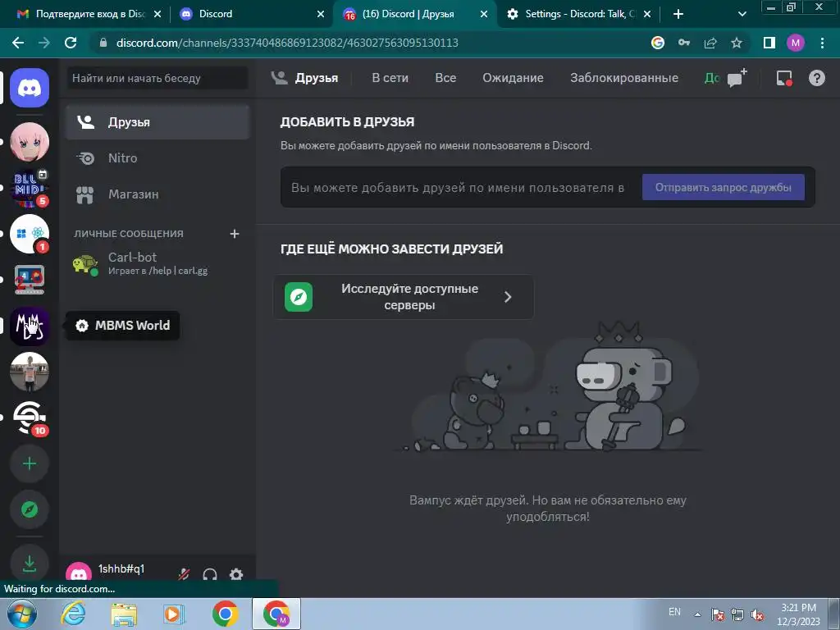Open the inbox icon in header

tap(784, 78)
